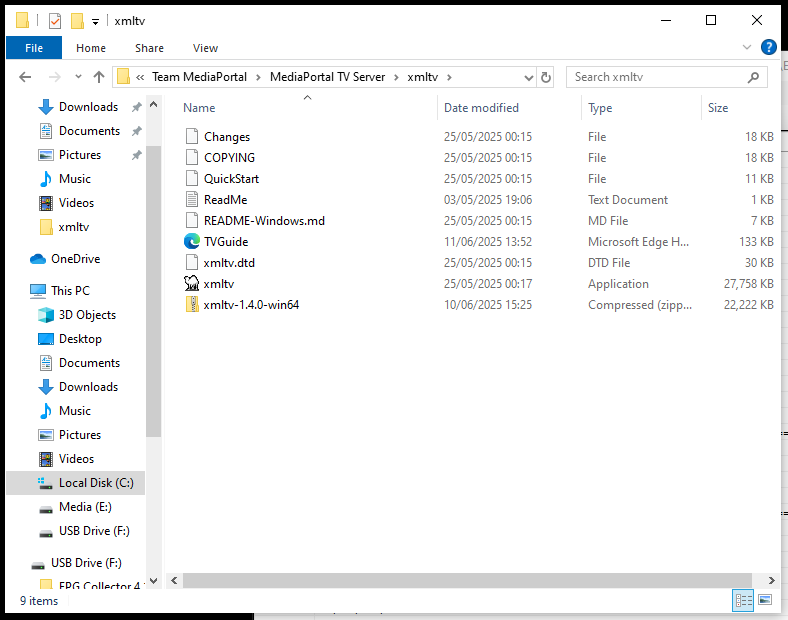
Task: Select the OneDrive cloud icon in sidebar
Action: point(38,259)
